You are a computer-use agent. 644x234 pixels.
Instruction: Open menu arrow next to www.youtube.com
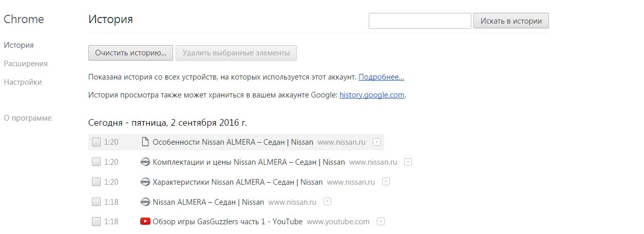click(381, 222)
